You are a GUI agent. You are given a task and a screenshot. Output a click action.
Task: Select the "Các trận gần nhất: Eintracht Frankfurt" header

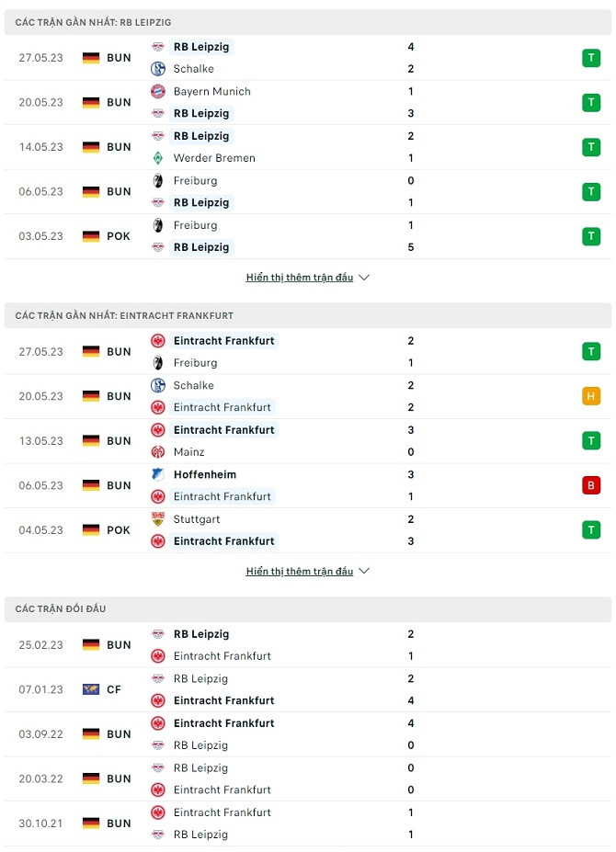pos(124,315)
